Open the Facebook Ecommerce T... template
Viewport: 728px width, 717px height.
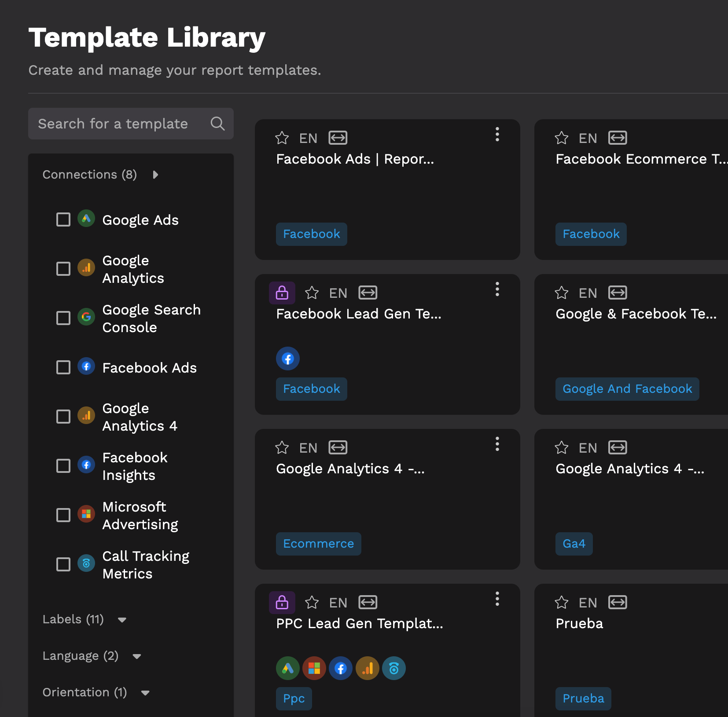pos(642,159)
